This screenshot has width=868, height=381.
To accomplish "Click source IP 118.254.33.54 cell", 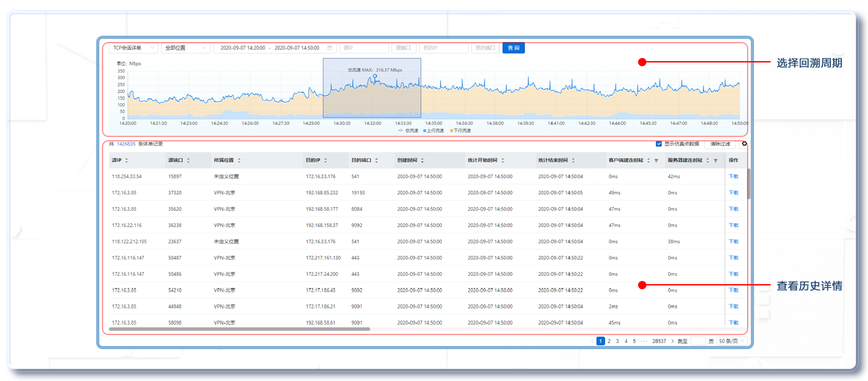I will tap(127, 176).
